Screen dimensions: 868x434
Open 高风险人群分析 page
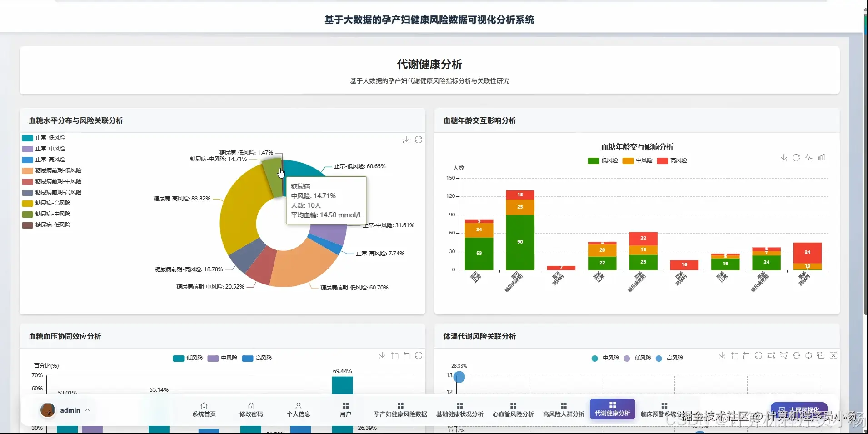564,409
